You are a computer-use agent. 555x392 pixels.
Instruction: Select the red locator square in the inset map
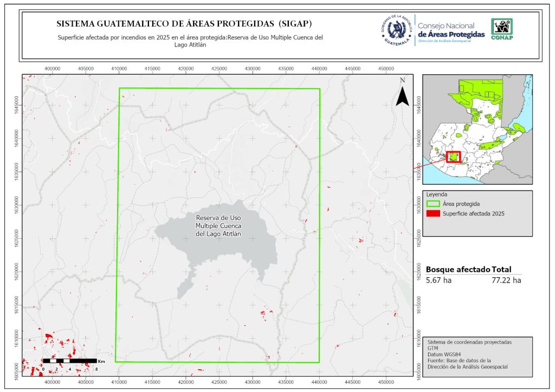[453, 157]
